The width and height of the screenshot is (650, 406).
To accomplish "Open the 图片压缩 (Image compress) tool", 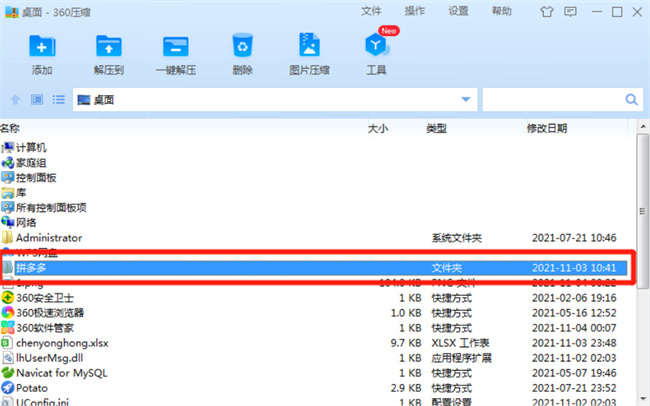I will 309,44.
